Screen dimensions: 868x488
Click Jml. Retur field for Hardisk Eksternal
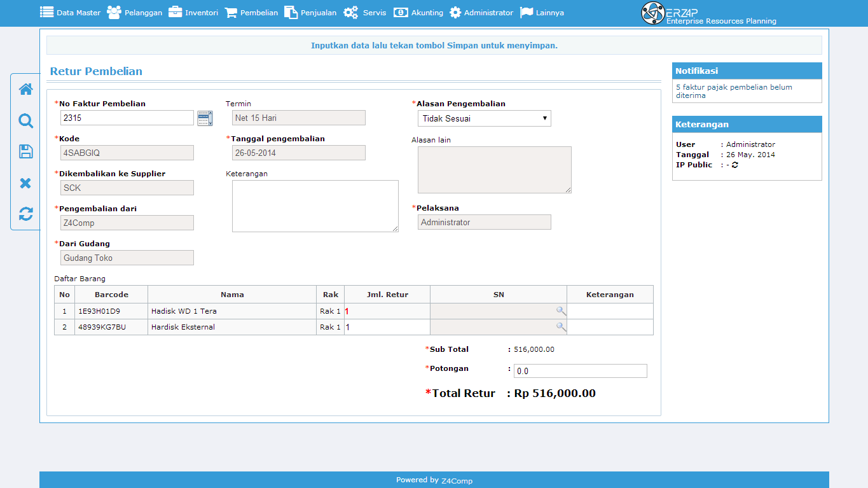(x=387, y=327)
